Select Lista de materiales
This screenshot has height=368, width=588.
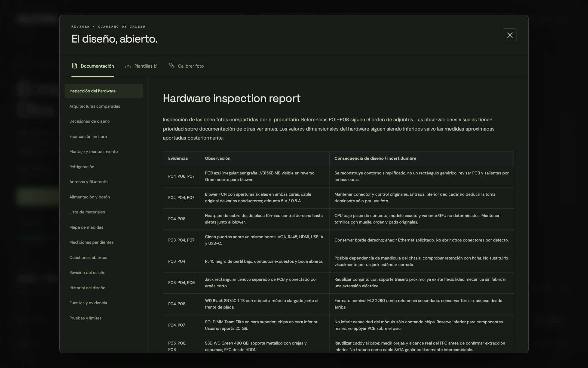point(104,212)
